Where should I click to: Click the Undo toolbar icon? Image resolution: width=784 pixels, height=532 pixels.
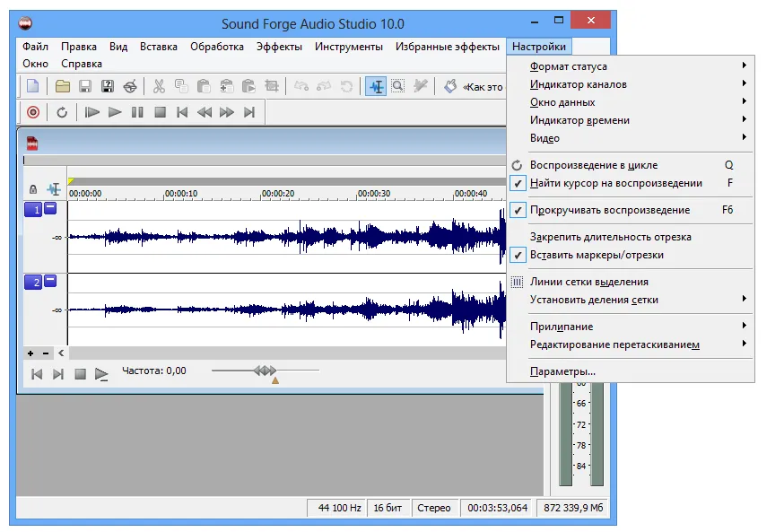[x=301, y=86]
